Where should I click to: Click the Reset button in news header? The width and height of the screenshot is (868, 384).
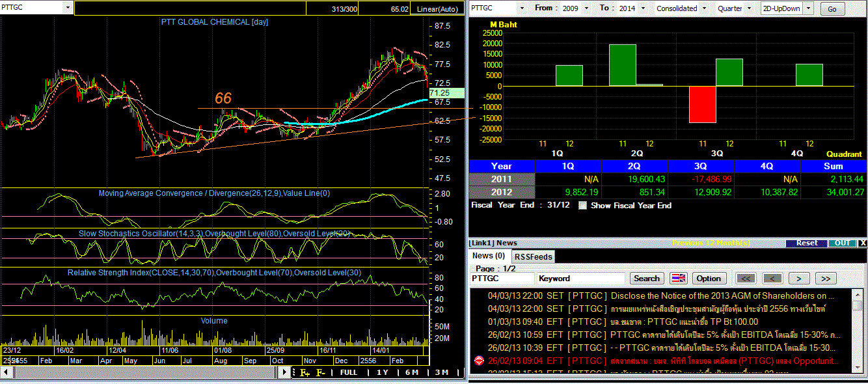[x=807, y=243]
